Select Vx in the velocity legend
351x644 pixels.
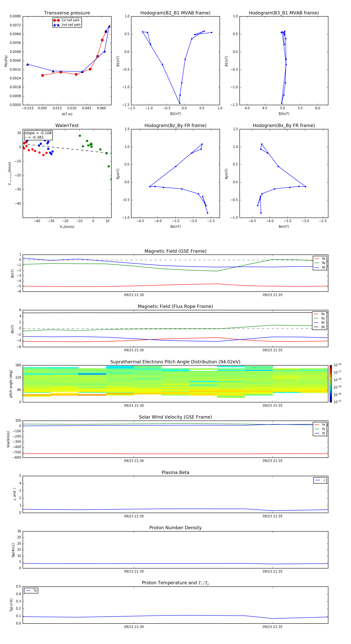pyautogui.click(x=320, y=424)
